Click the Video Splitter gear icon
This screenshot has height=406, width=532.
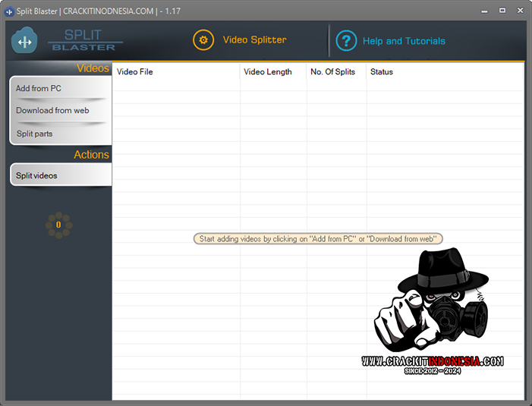coord(203,40)
